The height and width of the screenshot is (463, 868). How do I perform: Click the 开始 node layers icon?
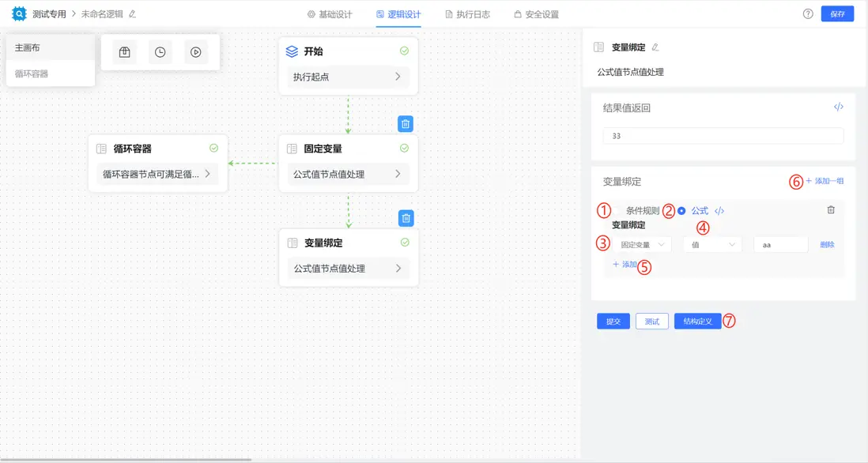292,51
